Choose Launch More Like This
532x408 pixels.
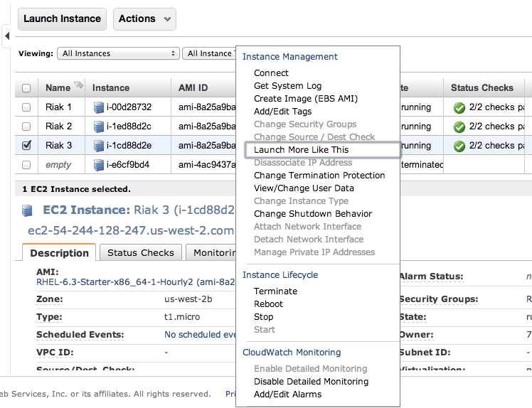(x=302, y=150)
